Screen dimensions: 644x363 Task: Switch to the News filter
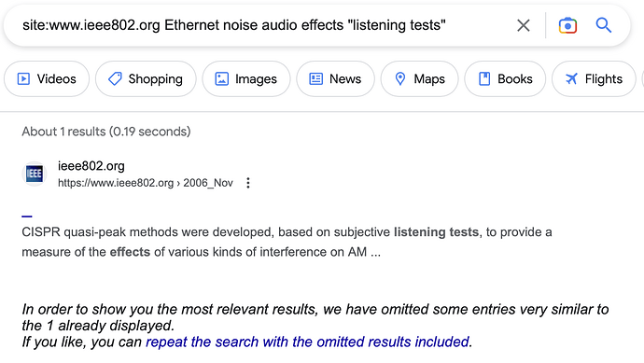(335, 78)
